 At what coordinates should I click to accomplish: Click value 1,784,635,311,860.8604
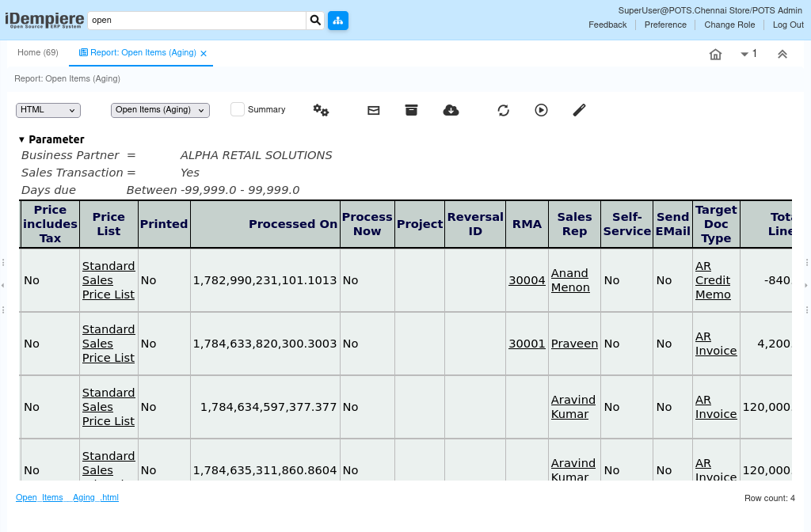pos(265,470)
